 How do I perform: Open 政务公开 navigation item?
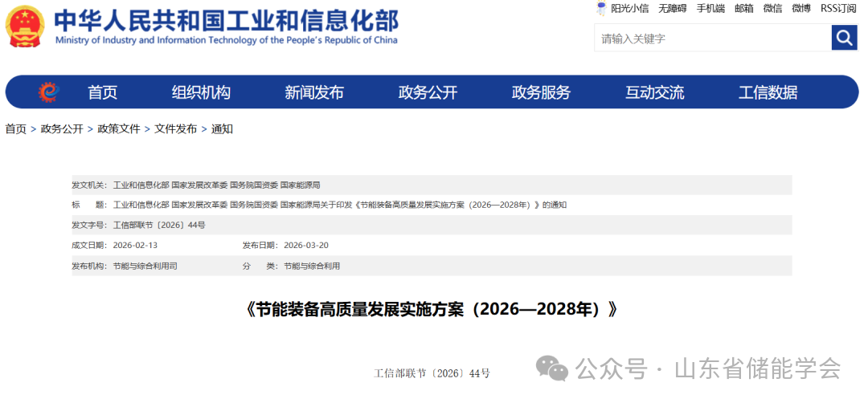pos(428,92)
